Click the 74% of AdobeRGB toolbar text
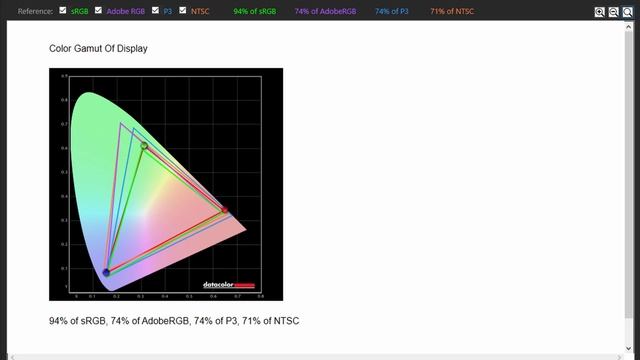 pyautogui.click(x=325, y=11)
